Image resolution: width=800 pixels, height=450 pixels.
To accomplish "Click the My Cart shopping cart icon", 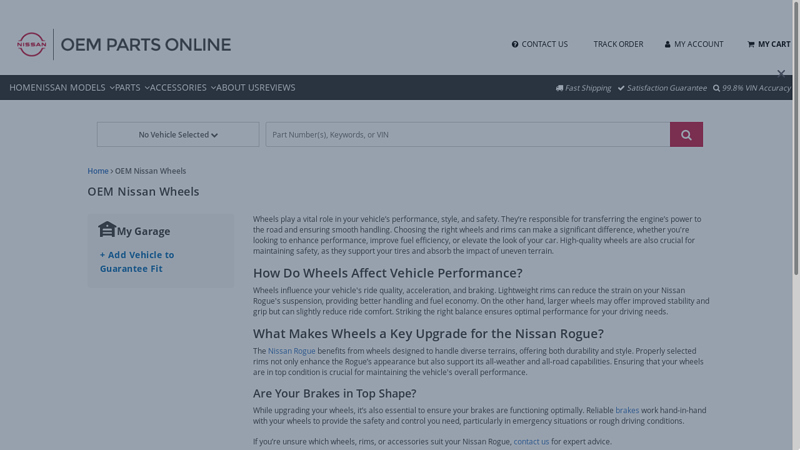I will click(751, 44).
